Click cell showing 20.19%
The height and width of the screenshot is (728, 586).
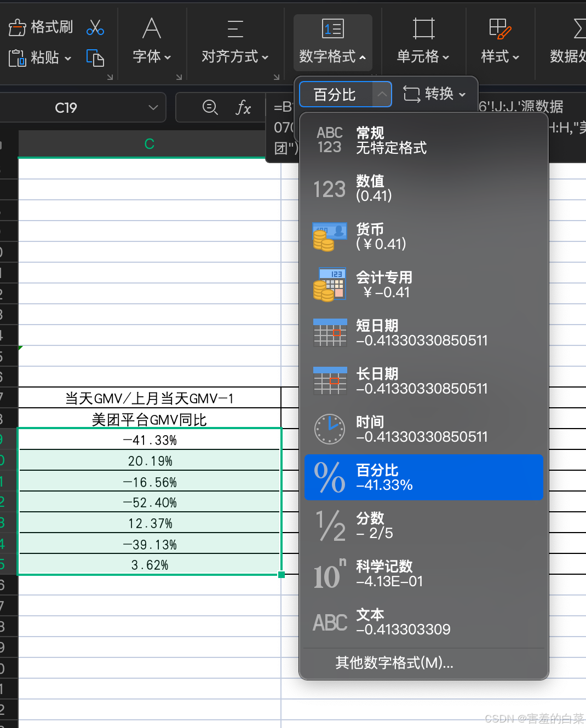point(150,460)
